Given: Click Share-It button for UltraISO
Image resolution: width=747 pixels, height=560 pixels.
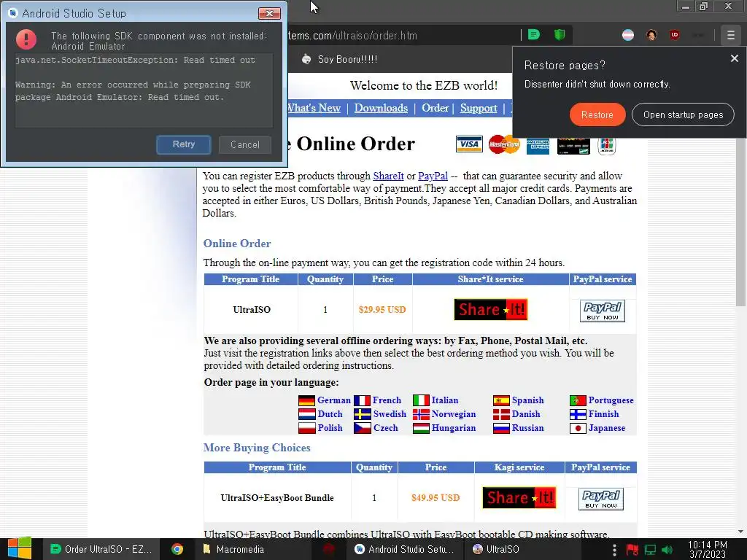Looking at the screenshot, I should pos(491,309).
